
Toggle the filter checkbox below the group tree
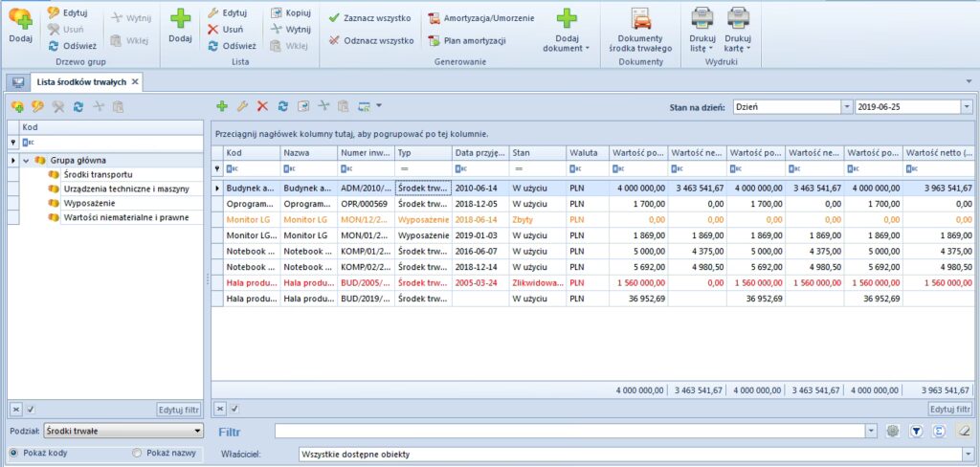pyautogui.click(x=30, y=410)
